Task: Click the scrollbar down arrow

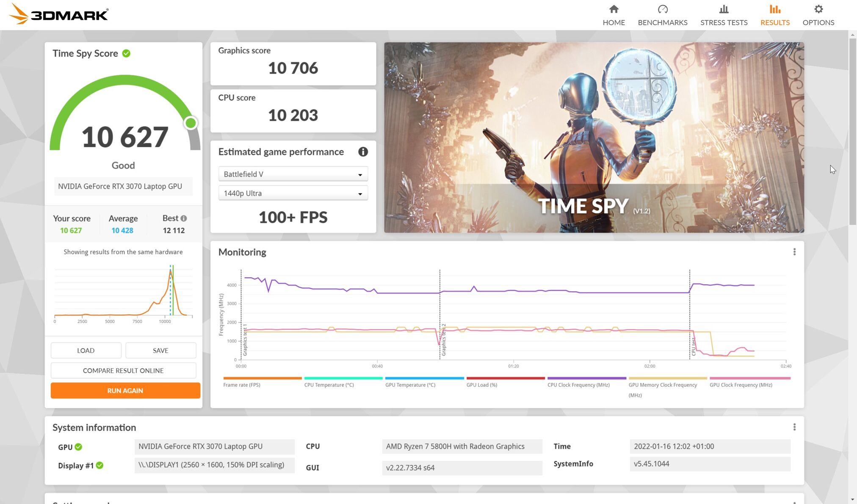Action: [853, 500]
